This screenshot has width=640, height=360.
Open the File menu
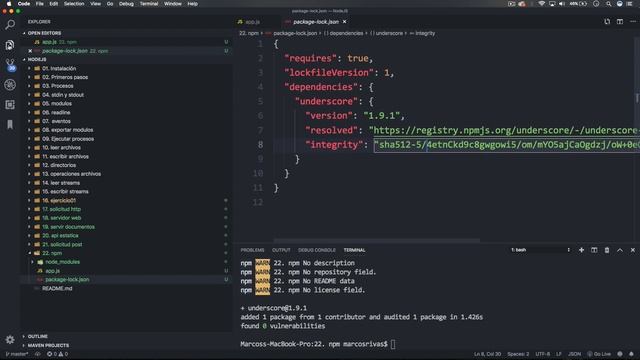(x=40, y=4)
